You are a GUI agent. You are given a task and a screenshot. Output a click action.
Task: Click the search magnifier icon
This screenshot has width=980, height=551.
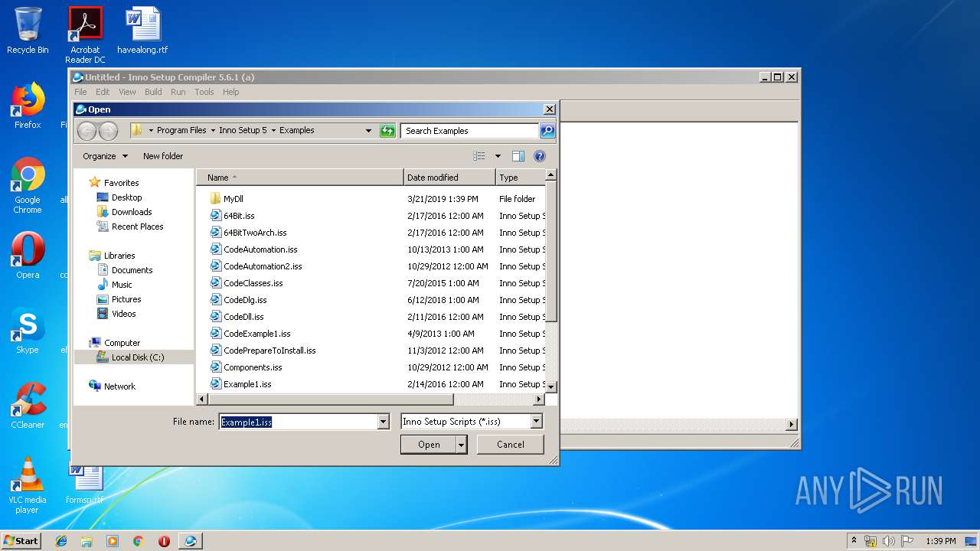tap(547, 131)
